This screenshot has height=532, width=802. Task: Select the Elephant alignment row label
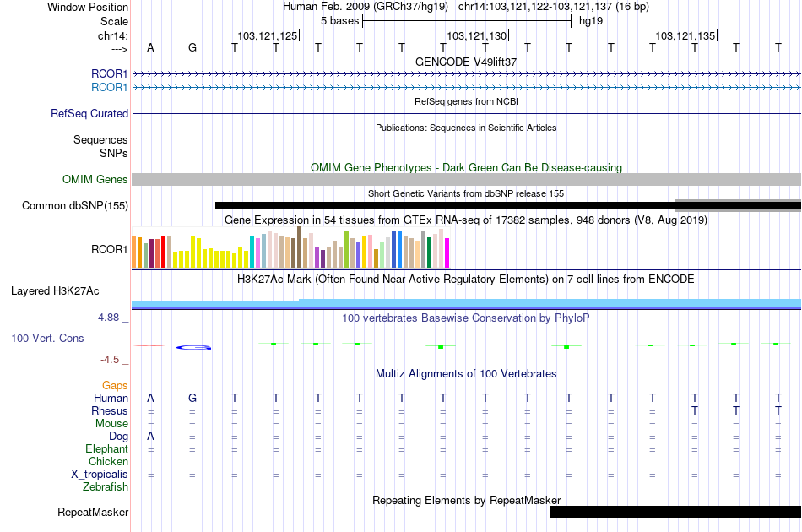[x=106, y=448]
